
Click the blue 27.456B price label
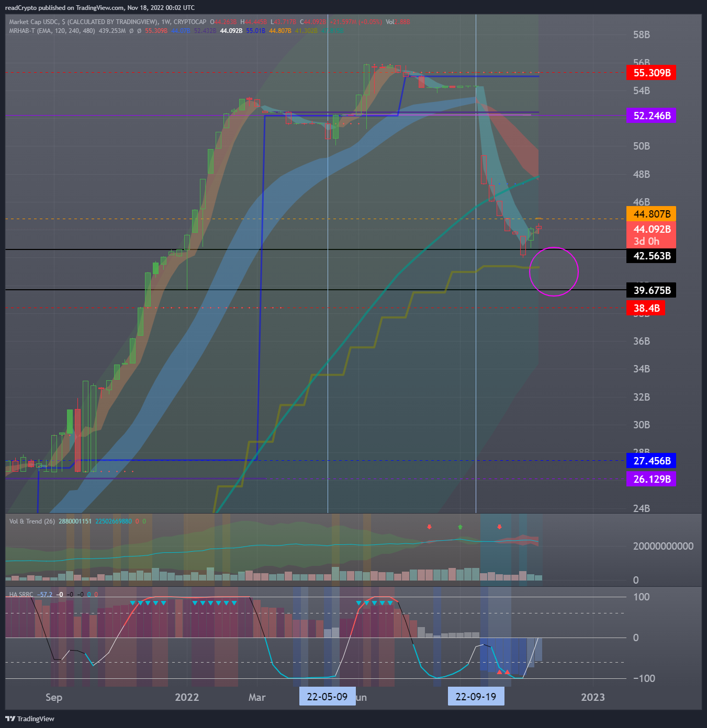[x=651, y=461]
